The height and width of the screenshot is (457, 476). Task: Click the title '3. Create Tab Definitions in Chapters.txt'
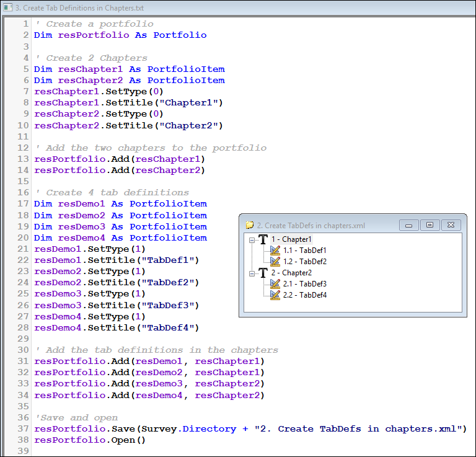79,8
